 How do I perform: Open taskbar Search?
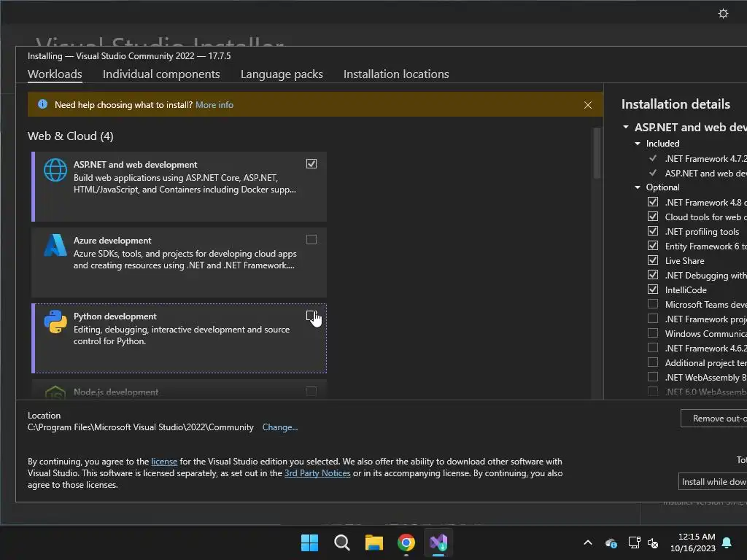point(341,542)
